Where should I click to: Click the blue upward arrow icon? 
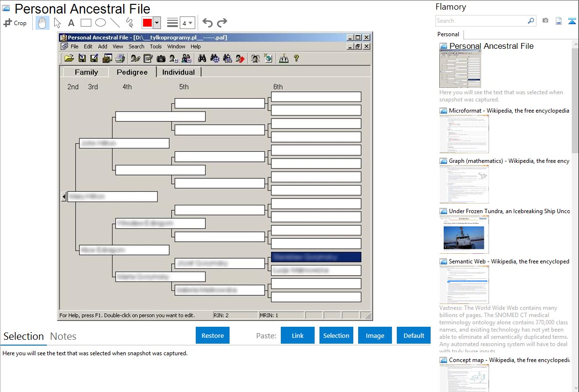[x=572, y=21]
